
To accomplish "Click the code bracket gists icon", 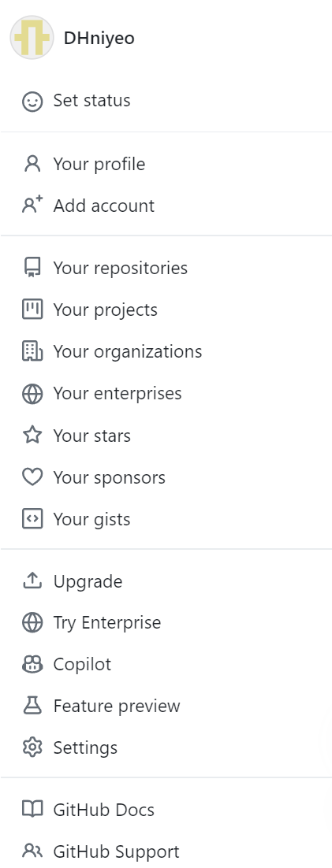I will pyautogui.click(x=32, y=519).
